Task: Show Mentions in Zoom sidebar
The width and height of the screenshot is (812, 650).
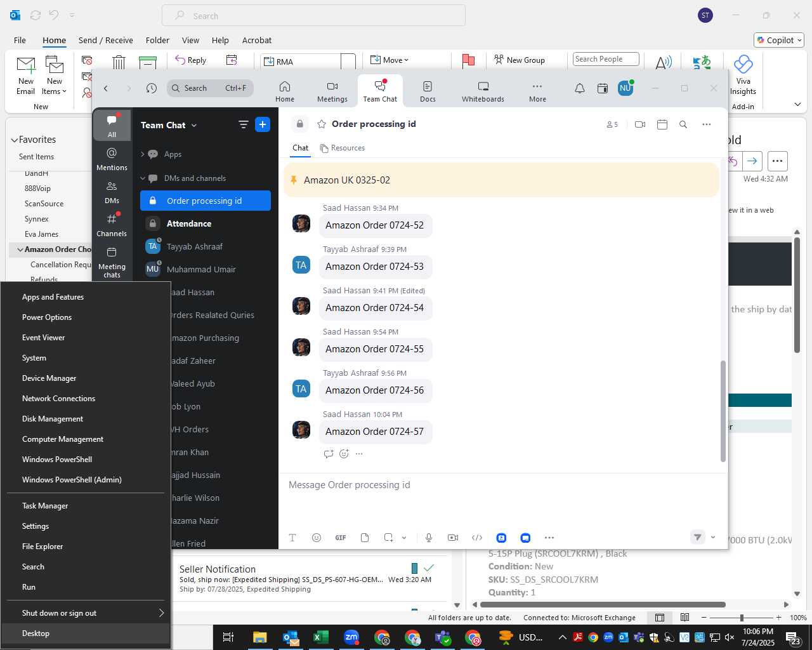Action: 112,159
